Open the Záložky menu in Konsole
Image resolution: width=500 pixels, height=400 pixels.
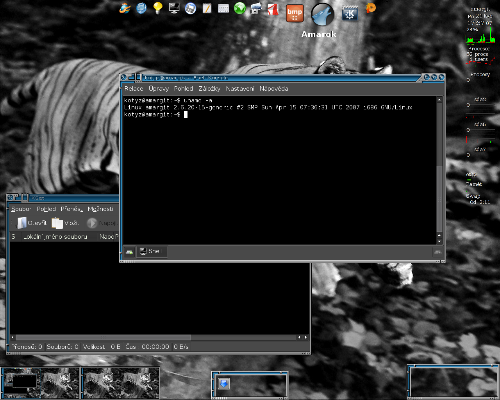point(209,89)
